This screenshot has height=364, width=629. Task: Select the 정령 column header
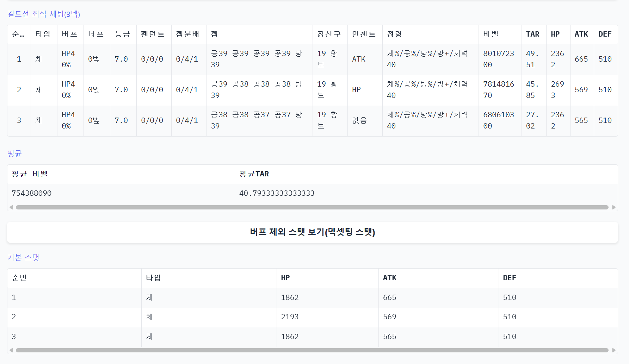click(394, 34)
